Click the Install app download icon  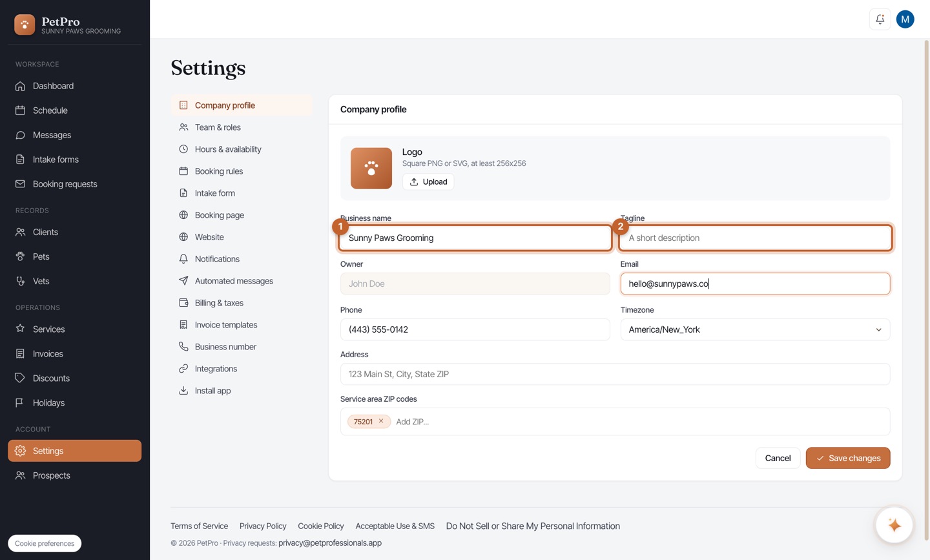[x=183, y=391]
